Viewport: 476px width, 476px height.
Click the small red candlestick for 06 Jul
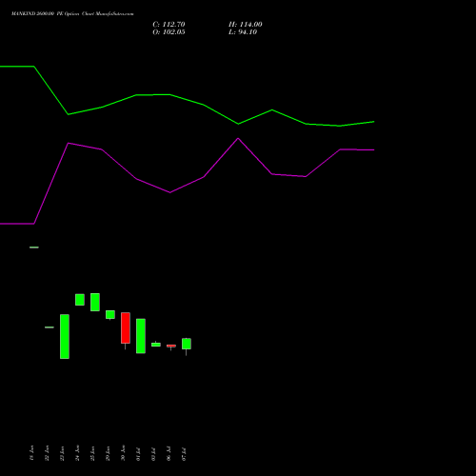point(171,346)
